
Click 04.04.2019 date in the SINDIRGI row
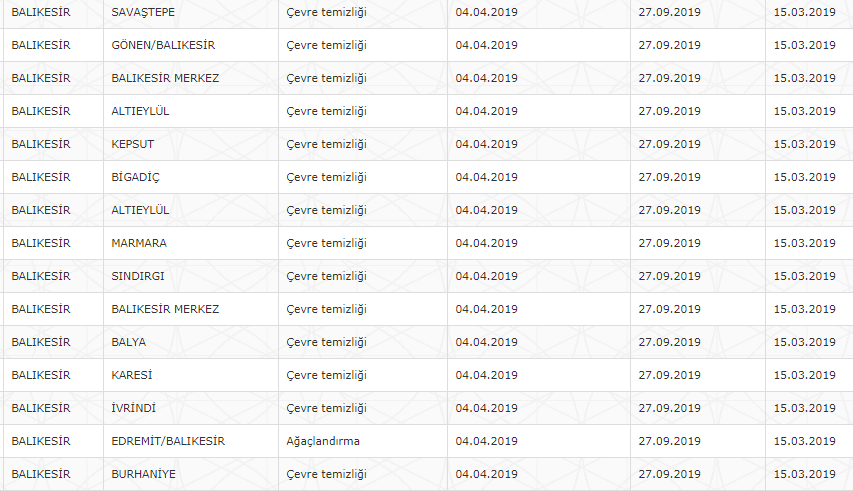coord(486,276)
